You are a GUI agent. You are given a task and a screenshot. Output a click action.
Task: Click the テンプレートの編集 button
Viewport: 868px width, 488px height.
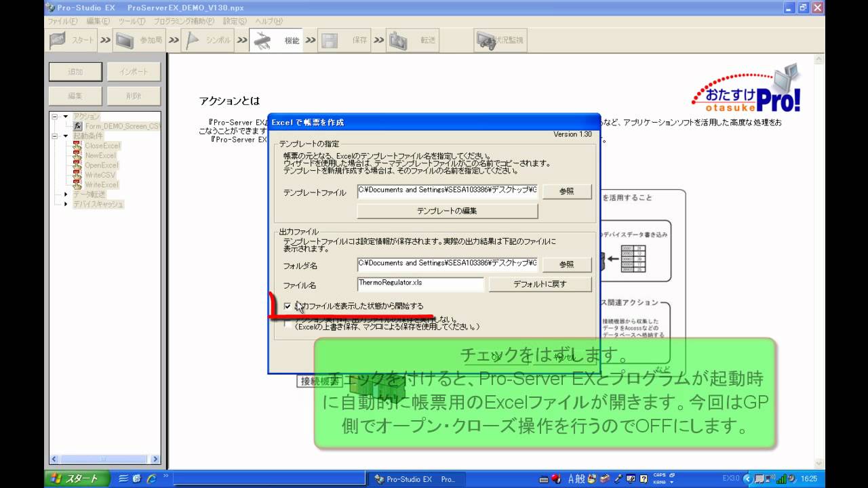(447, 211)
